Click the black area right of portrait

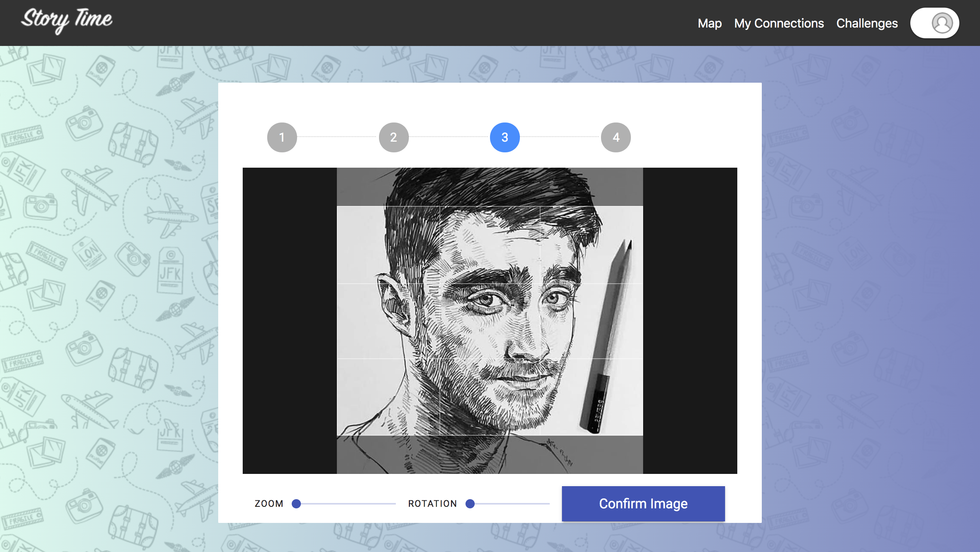click(x=690, y=321)
